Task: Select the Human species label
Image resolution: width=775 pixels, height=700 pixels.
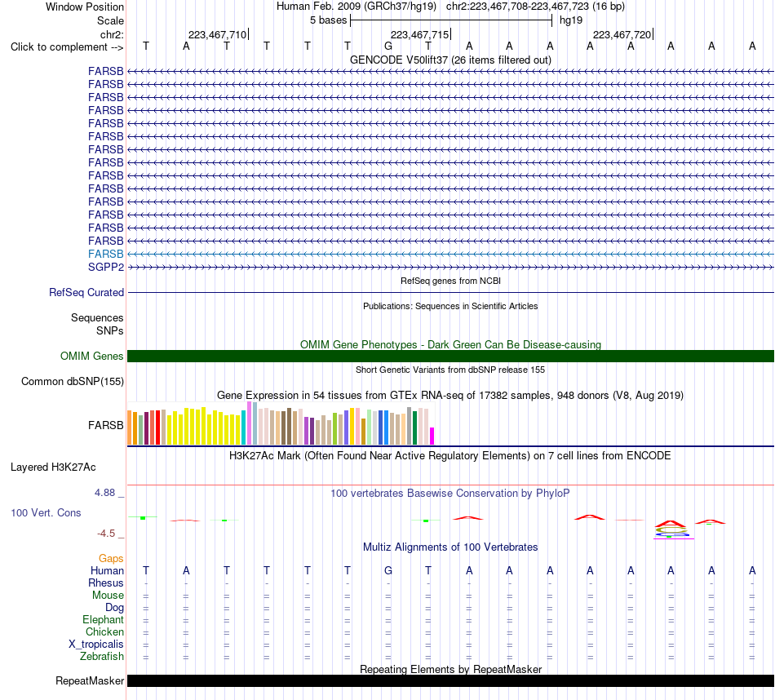Action: click(107, 570)
